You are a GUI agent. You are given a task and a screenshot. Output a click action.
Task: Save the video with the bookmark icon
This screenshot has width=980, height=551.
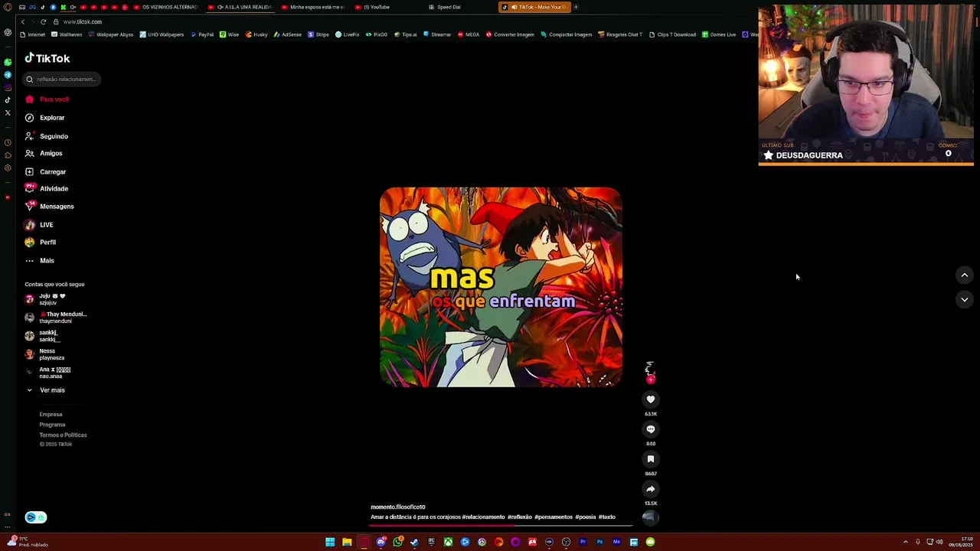point(651,459)
